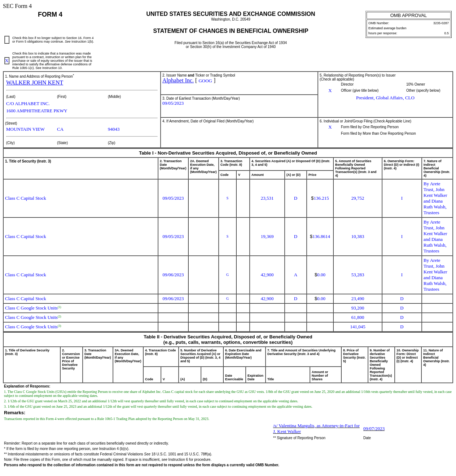Click the Officer relationship X mark

(330, 91)
